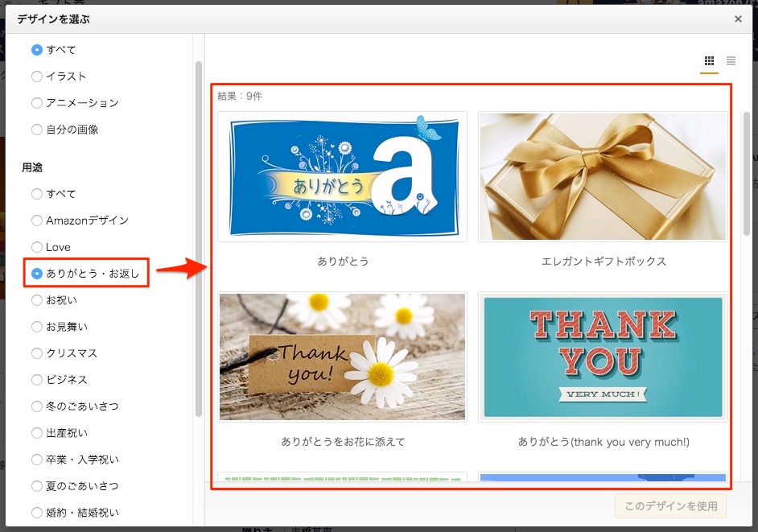Click the ありがとう(thank you very much!) caption

604,442
